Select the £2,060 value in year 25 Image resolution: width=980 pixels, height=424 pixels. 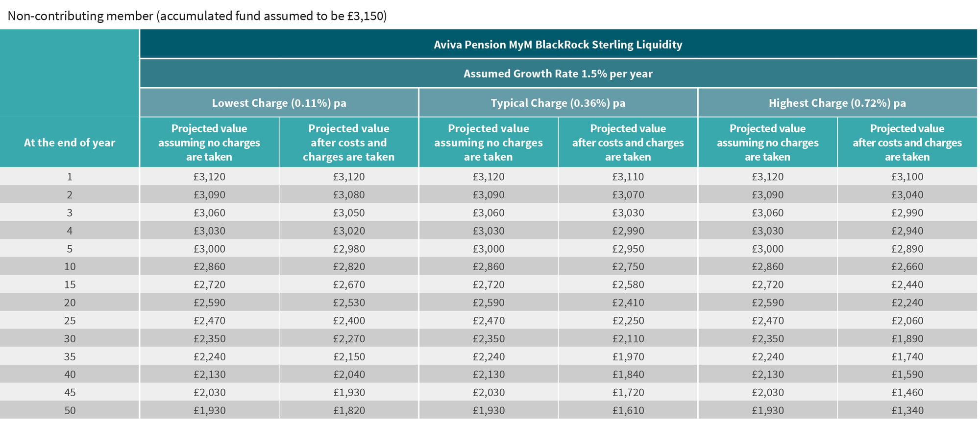click(x=907, y=321)
